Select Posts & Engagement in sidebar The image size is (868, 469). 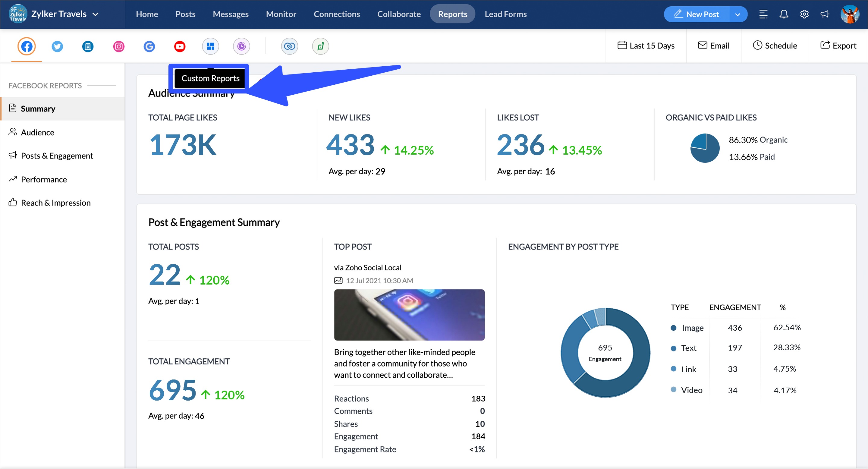click(57, 155)
